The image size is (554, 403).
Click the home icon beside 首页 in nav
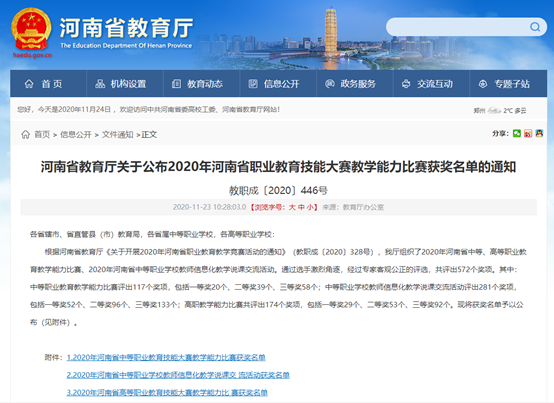(29, 84)
